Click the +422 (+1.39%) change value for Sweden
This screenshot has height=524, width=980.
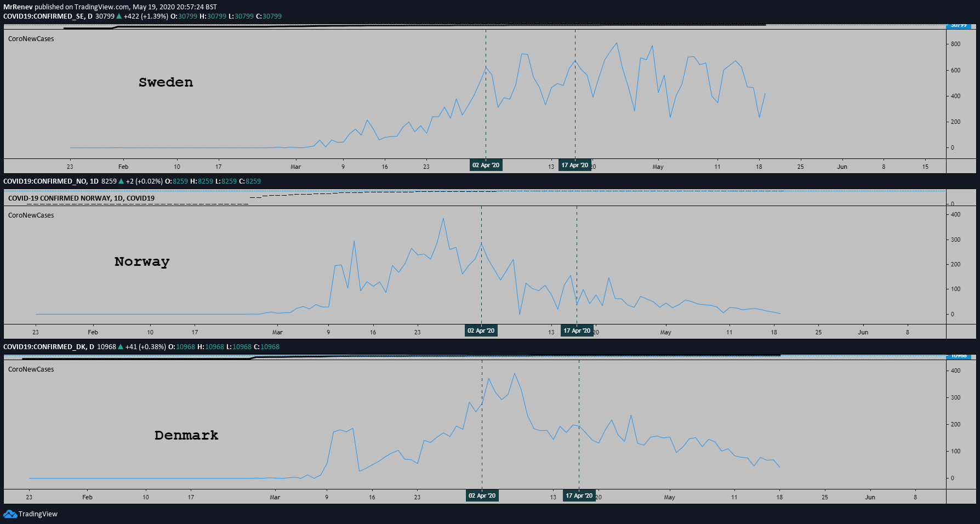coord(146,16)
